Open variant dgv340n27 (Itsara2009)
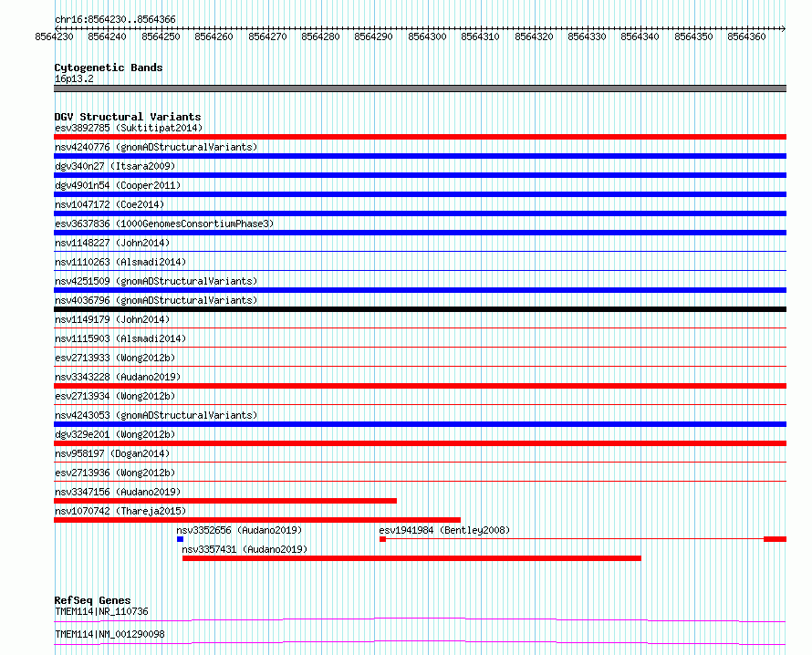Screen dimensions: 812x655 point(115,166)
